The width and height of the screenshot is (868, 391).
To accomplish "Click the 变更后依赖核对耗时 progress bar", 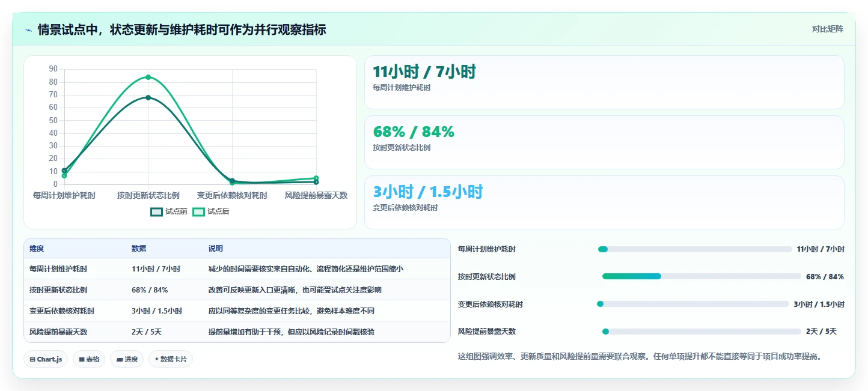I will pos(692,304).
